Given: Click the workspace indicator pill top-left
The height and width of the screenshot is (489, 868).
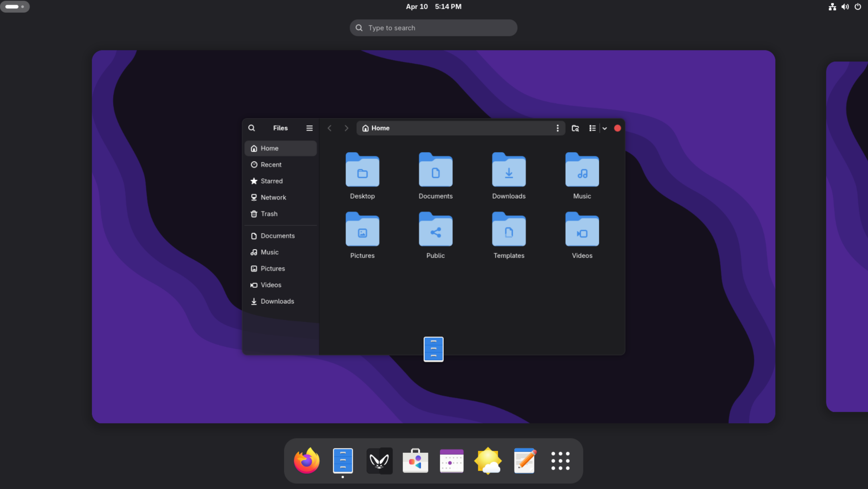Looking at the screenshot, I should coord(15,7).
